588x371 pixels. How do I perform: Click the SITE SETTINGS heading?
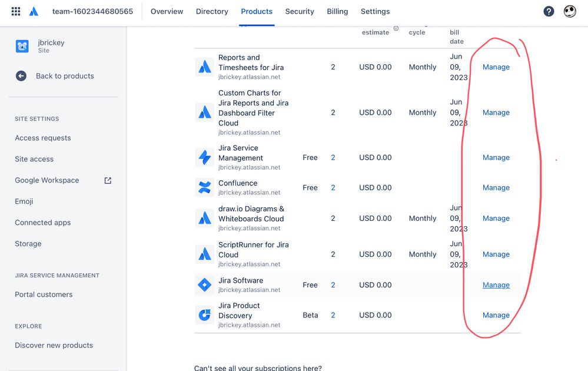pos(36,119)
